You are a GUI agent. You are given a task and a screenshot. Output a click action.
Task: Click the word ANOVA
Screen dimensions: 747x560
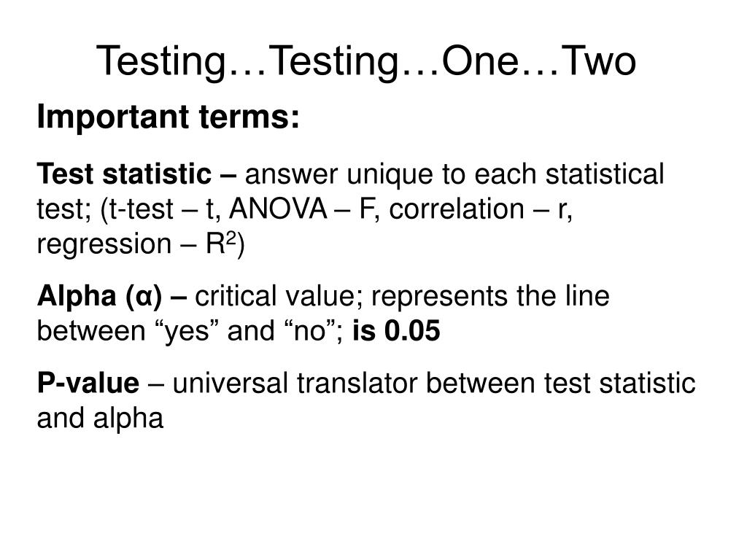[x=278, y=209]
